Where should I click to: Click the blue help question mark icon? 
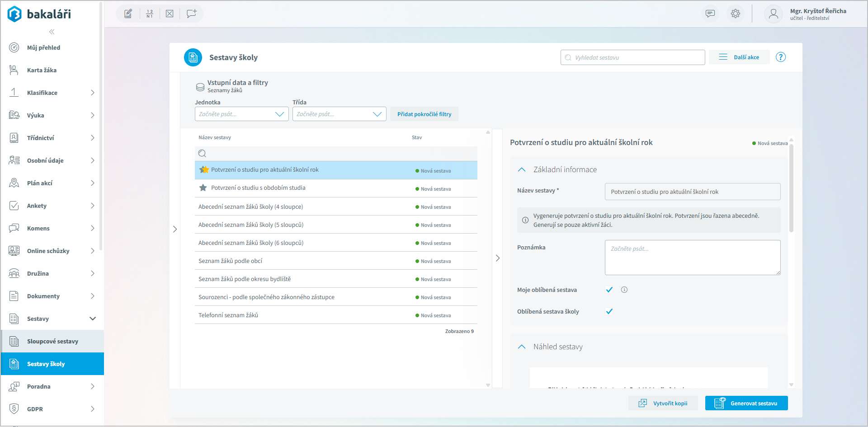781,57
